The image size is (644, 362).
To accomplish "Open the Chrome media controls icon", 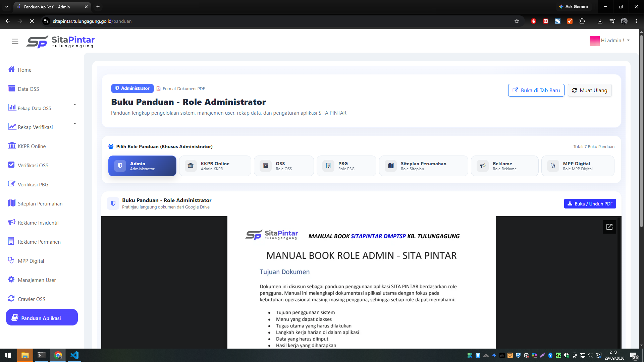I will [x=612, y=21].
